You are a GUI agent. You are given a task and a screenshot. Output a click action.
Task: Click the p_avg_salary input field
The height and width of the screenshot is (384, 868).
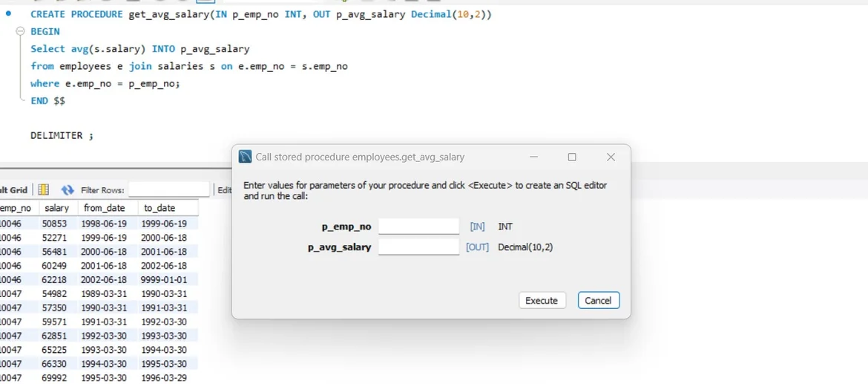(418, 247)
